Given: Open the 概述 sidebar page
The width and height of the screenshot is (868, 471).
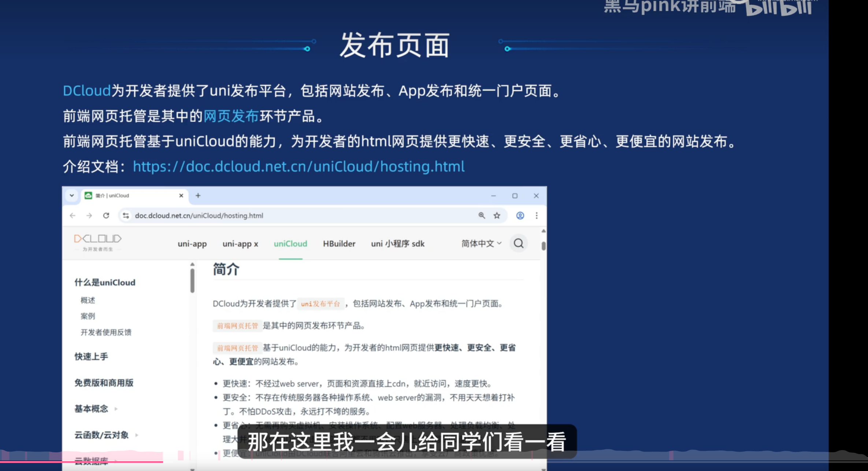Looking at the screenshot, I should (x=88, y=300).
